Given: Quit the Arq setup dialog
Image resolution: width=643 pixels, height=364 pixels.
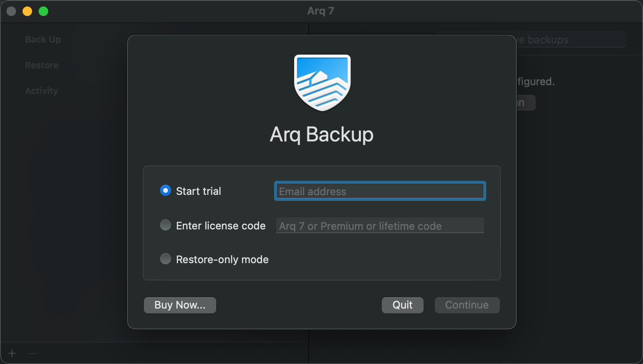Looking at the screenshot, I should point(402,305).
